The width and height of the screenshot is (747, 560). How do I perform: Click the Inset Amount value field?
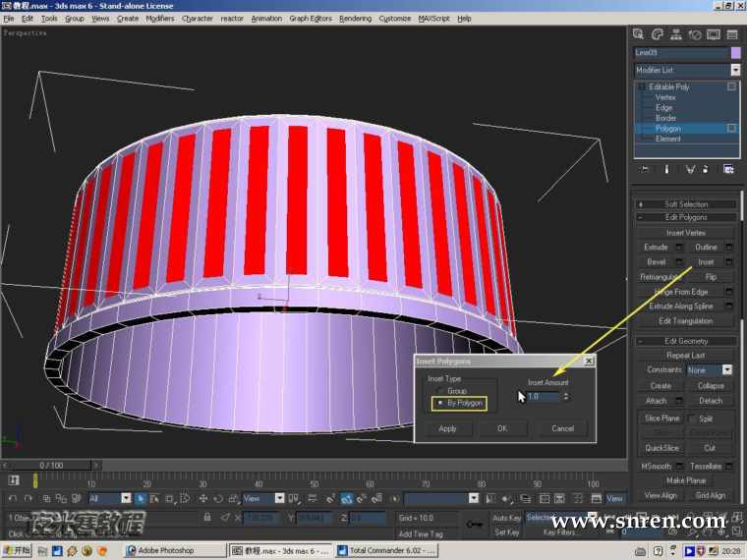click(x=543, y=396)
